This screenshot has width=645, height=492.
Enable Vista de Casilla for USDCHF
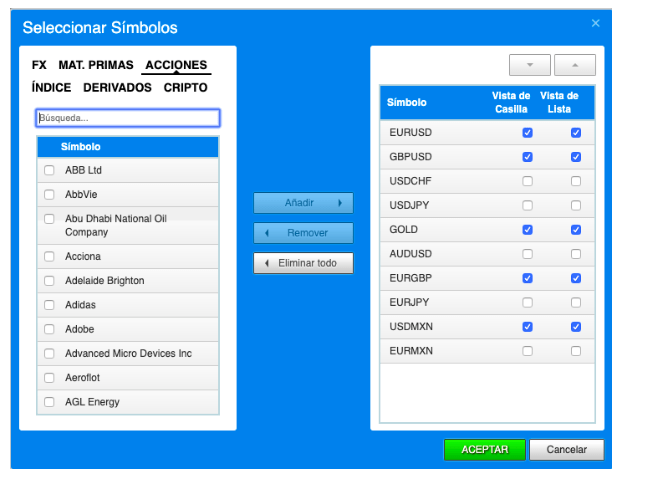(527, 181)
